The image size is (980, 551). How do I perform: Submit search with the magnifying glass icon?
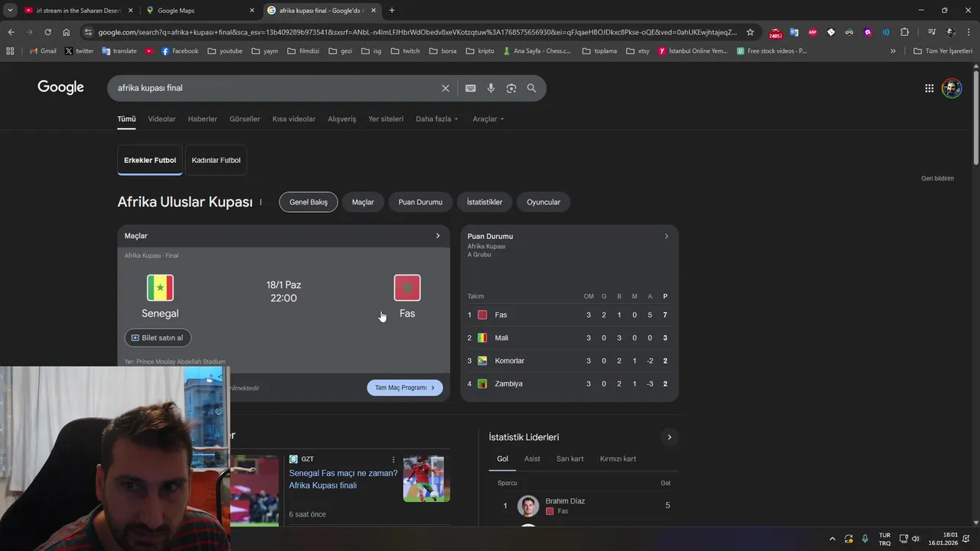[531, 88]
